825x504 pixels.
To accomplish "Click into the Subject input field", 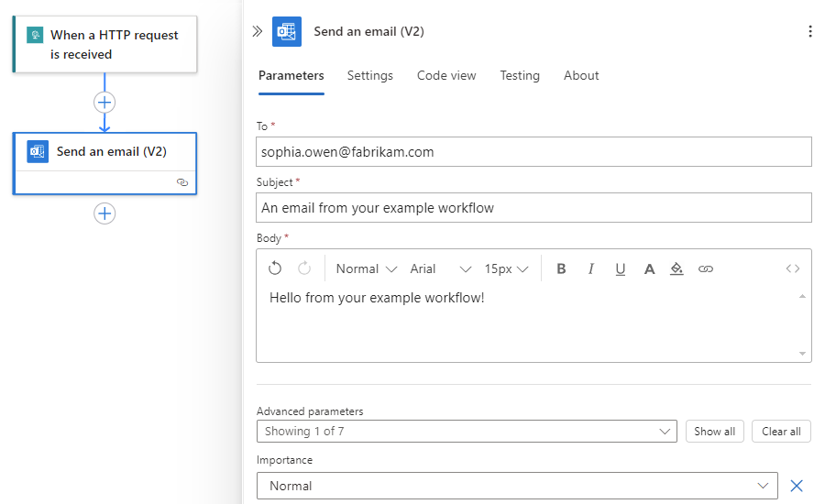I will [533, 207].
